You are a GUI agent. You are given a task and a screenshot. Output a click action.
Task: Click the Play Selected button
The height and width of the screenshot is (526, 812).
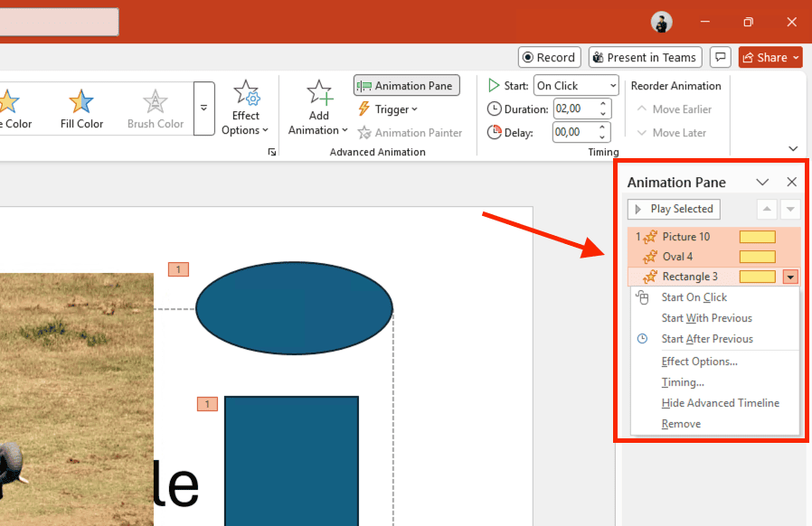coord(674,209)
